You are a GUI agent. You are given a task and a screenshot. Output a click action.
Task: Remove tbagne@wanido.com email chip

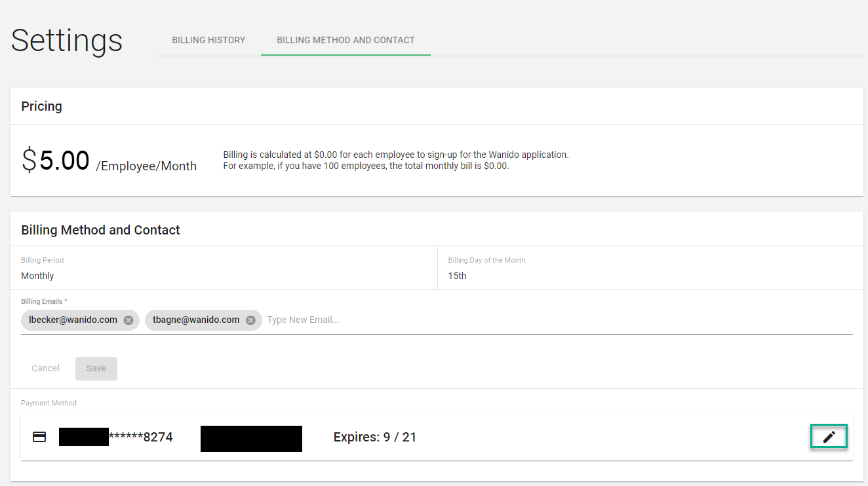click(250, 320)
